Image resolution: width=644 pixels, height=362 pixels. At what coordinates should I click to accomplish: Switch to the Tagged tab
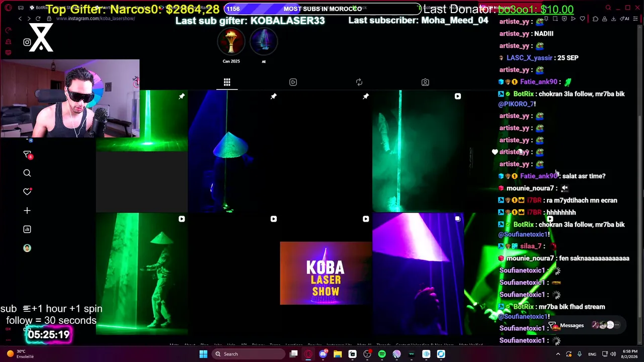click(x=425, y=82)
